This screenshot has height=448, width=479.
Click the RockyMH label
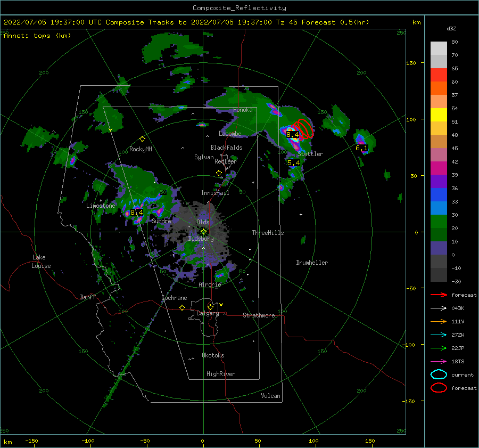click(x=141, y=149)
